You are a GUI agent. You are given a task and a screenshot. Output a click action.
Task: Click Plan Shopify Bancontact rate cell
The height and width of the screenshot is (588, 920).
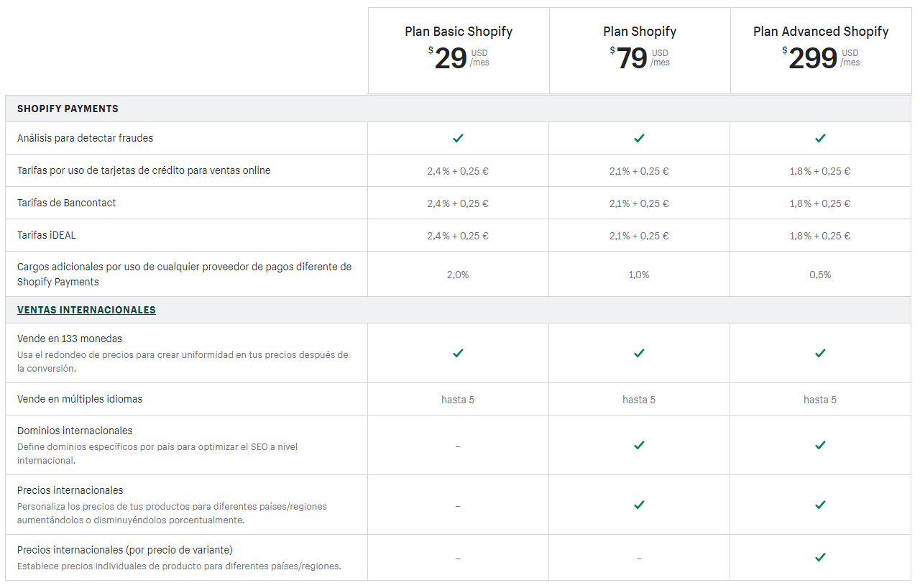(x=639, y=203)
